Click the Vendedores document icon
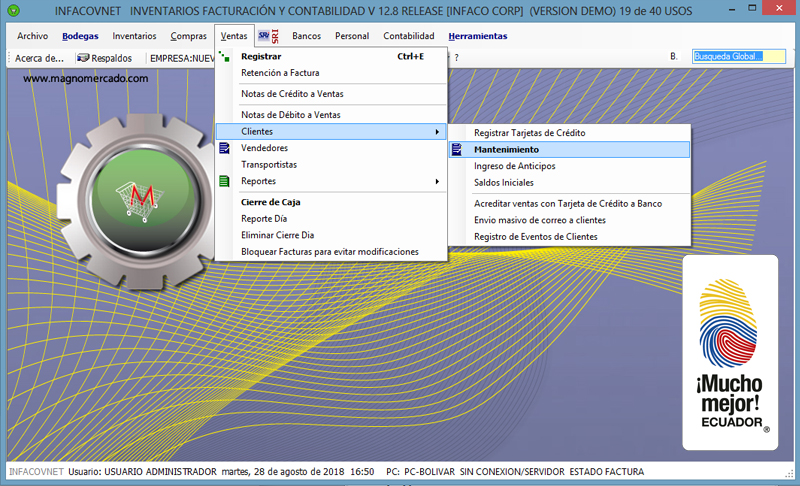Screen dimensions: 800x486 225,148
